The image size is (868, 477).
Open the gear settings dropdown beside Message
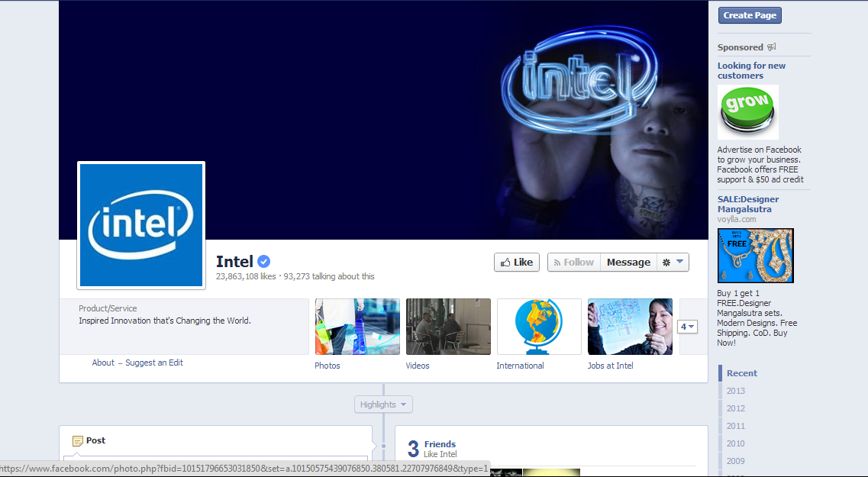[673, 263]
